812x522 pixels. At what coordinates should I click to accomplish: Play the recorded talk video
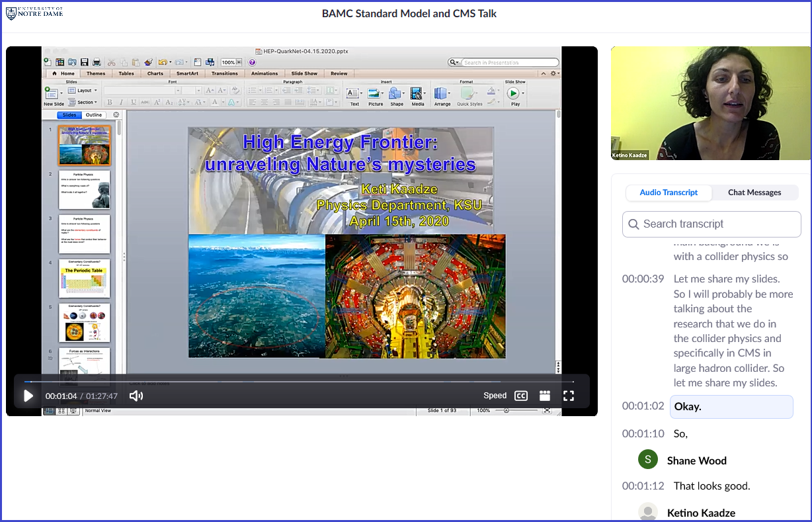[x=28, y=396]
